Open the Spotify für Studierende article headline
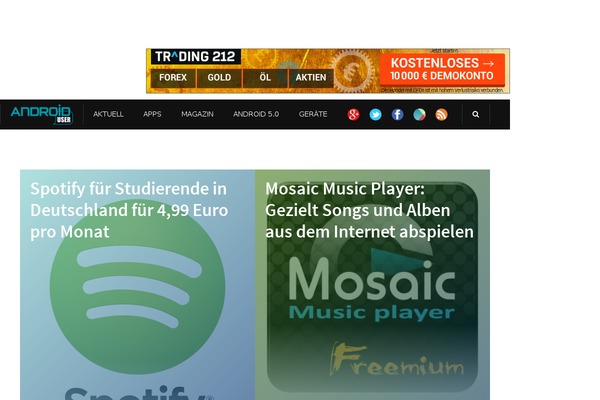Screen dimensions: 600x400 click(129, 210)
